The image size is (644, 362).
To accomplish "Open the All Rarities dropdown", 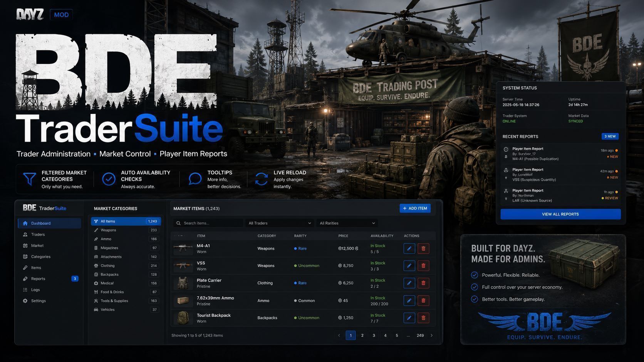I will click(347, 223).
